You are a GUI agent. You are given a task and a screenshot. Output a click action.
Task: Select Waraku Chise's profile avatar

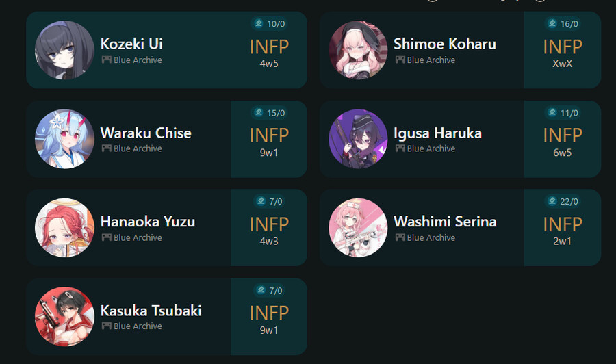click(64, 139)
